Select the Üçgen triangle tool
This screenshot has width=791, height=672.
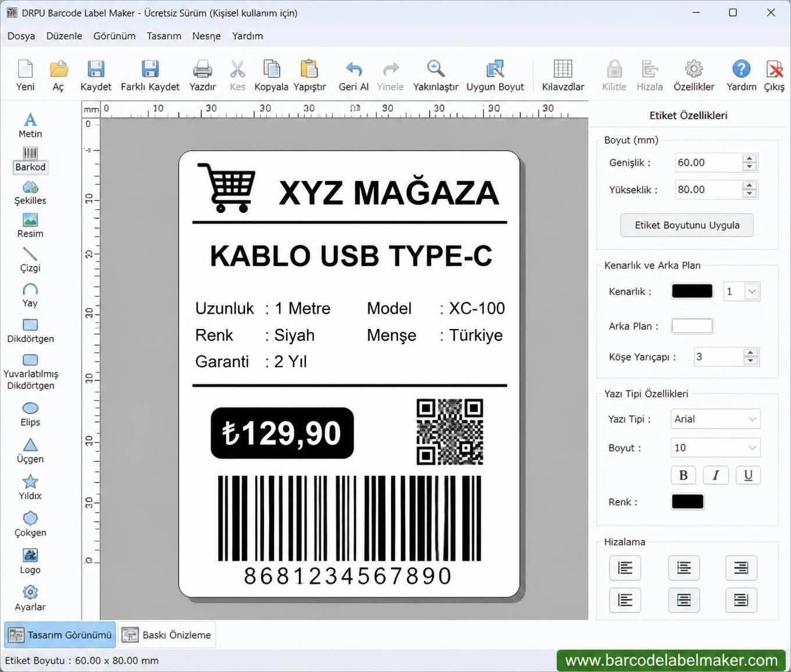[x=30, y=451]
